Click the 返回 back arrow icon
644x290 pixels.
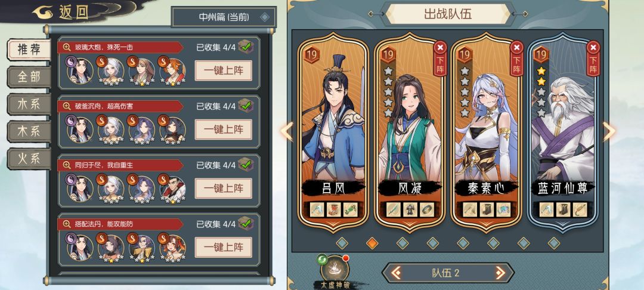click(x=43, y=12)
